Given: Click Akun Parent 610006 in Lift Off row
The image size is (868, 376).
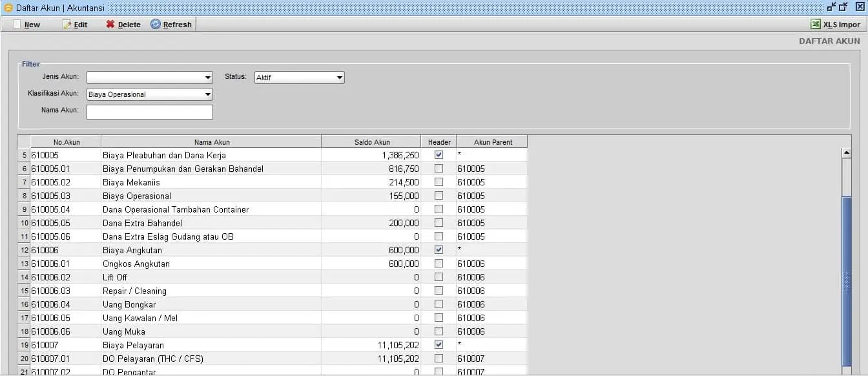Looking at the screenshot, I should [471, 277].
